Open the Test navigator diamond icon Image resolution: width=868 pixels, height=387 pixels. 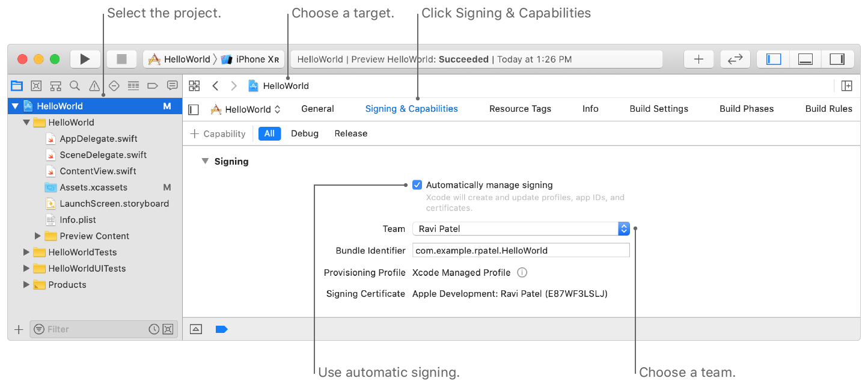click(114, 86)
